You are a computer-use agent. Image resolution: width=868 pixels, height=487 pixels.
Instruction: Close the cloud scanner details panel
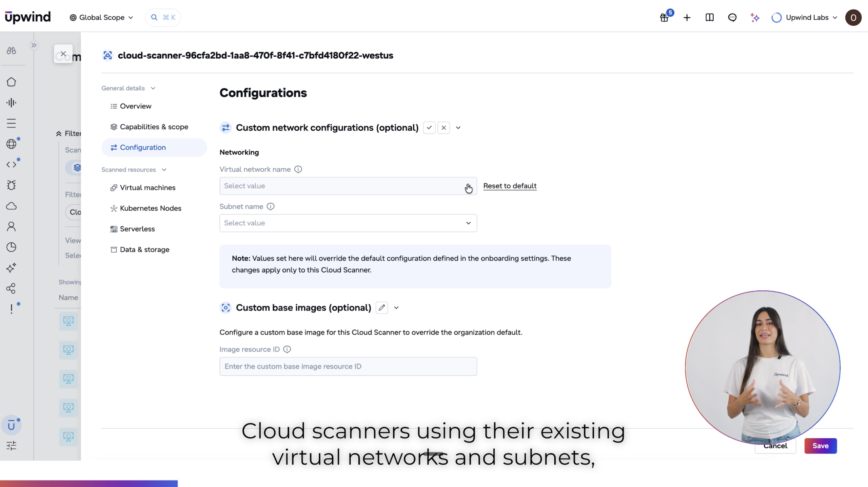pyautogui.click(x=63, y=54)
